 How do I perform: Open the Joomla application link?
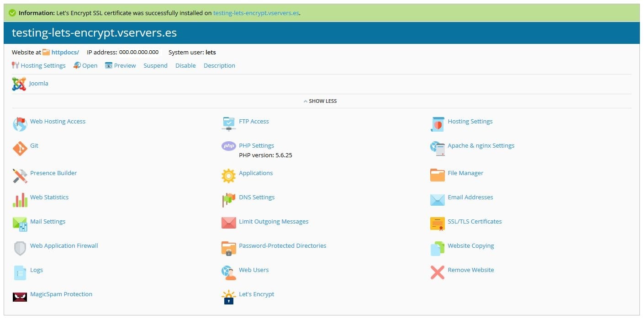(39, 83)
